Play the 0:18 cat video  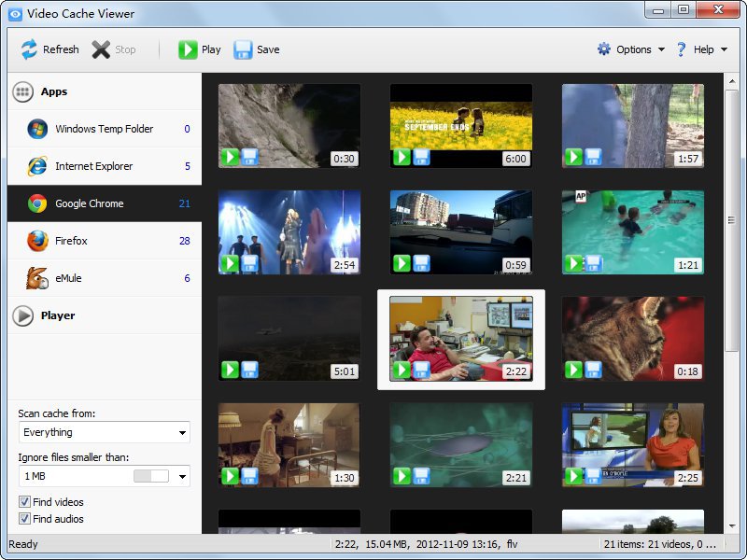(x=573, y=370)
